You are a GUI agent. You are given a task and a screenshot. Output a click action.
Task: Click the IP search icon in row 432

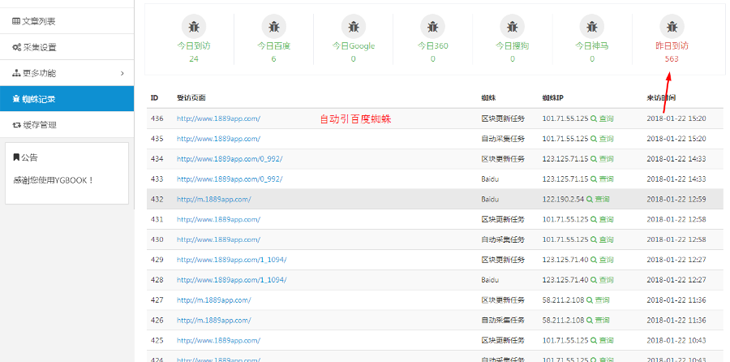click(x=589, y=199)
